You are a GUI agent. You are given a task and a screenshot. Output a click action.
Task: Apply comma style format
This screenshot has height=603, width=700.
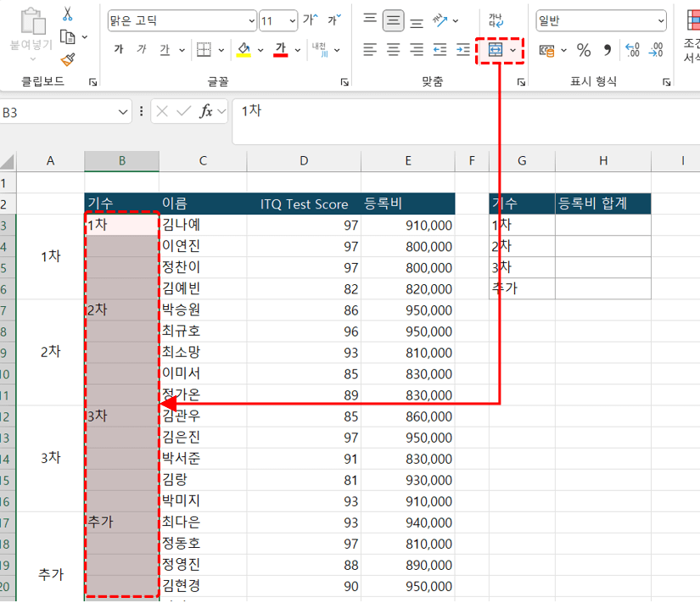(608, 50)
